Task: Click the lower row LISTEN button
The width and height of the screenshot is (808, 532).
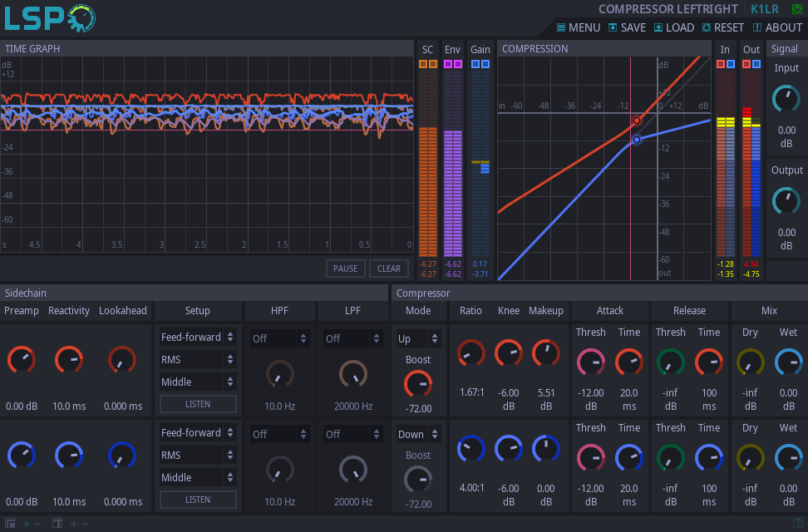Action: click(198, 500)
